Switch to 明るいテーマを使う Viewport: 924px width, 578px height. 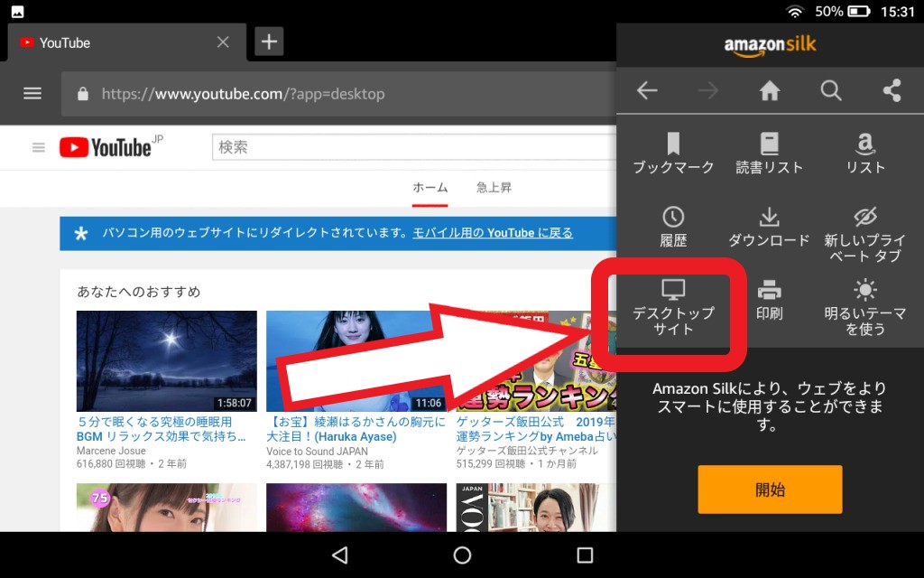[865, 307]
